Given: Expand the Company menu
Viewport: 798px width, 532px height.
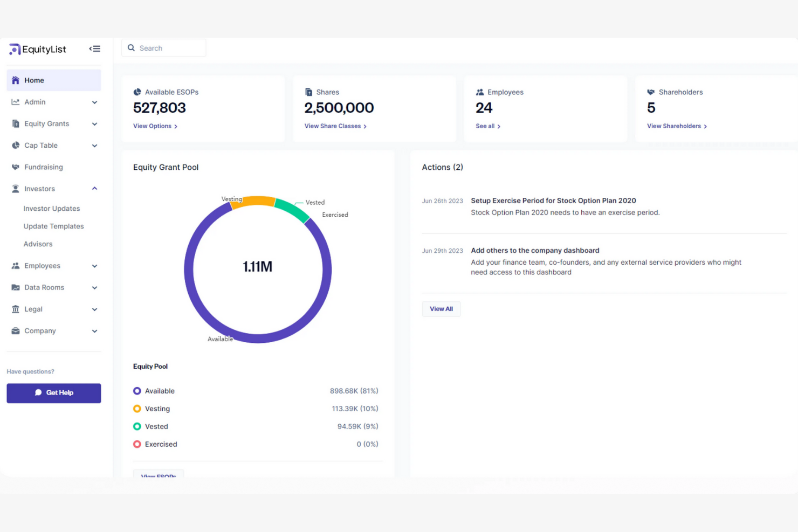Looking at the screenshot, I should tap(95, 330).
